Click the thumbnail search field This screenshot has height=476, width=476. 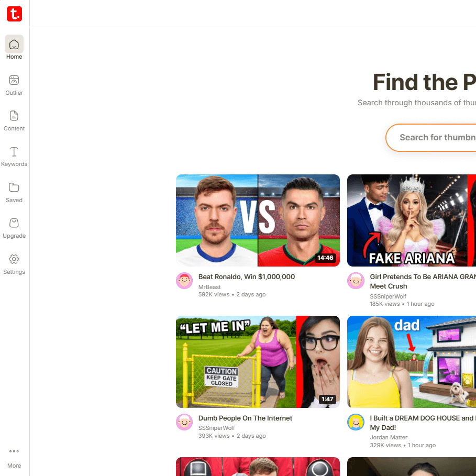[x=435, y=138]
